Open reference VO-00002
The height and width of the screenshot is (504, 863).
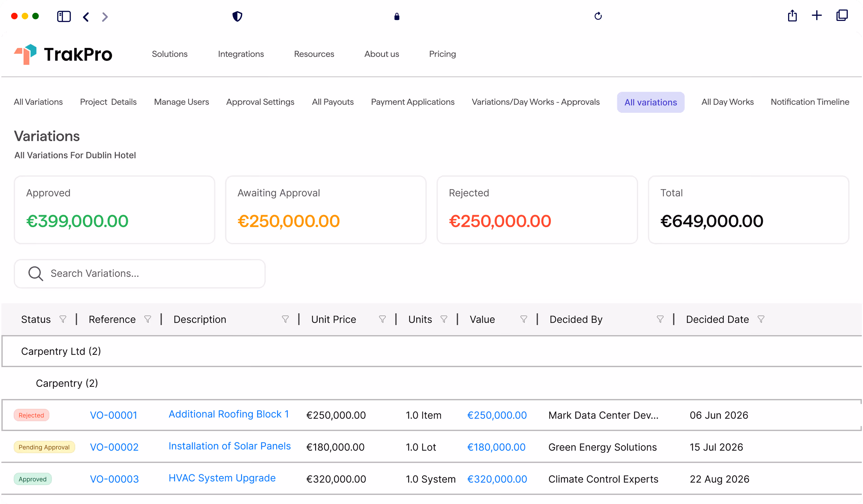point(114,447)
